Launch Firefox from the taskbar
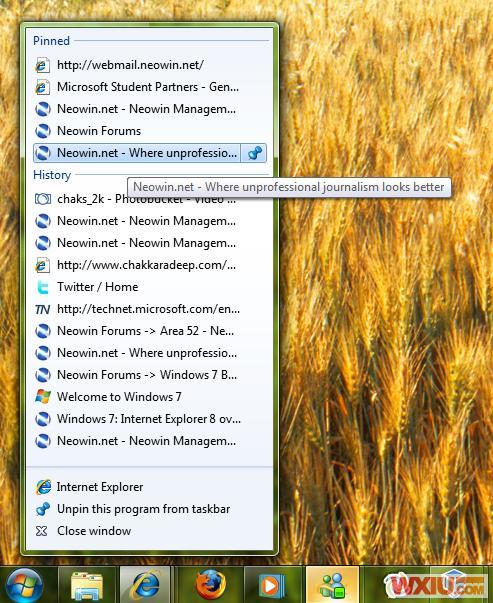This screenshot has height=603, width=493. (x=210, y=585)
